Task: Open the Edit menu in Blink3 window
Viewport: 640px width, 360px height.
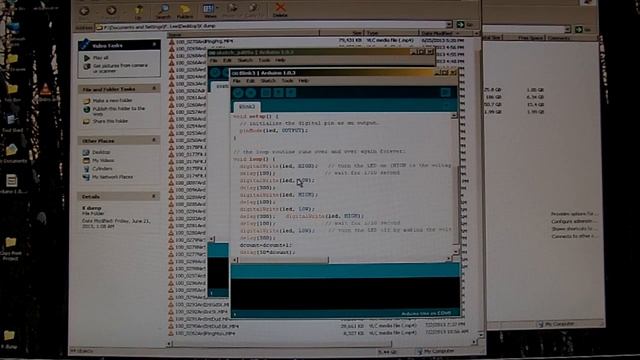Action: pos(250,81)
